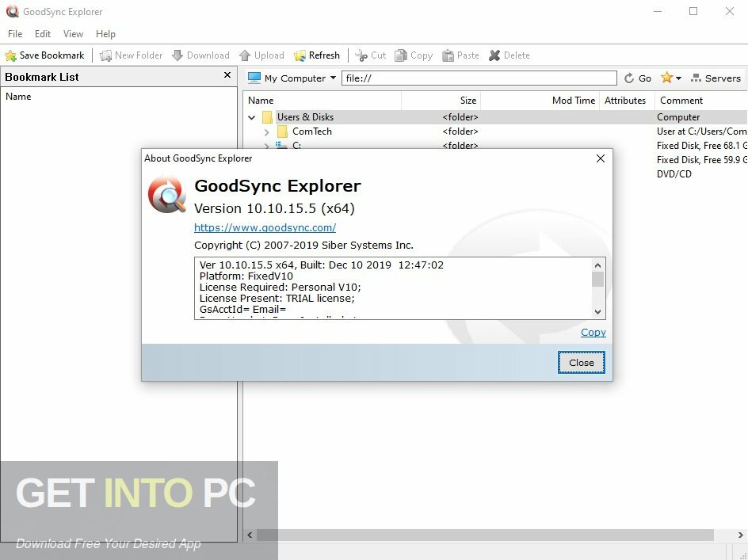The width and height of the screenshot is (748, 560).
Task: Click the 'DVD/CD' comment text
Action: pos(674,174)
